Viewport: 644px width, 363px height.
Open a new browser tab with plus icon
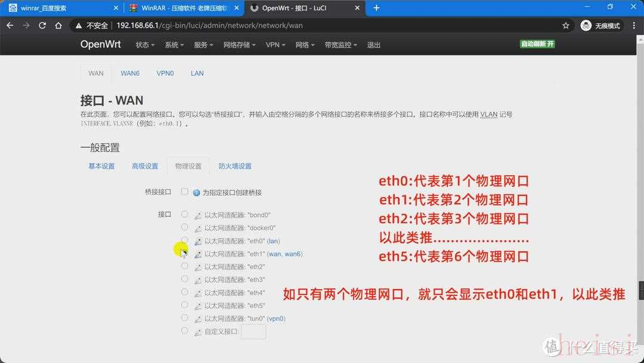point(376,8)
